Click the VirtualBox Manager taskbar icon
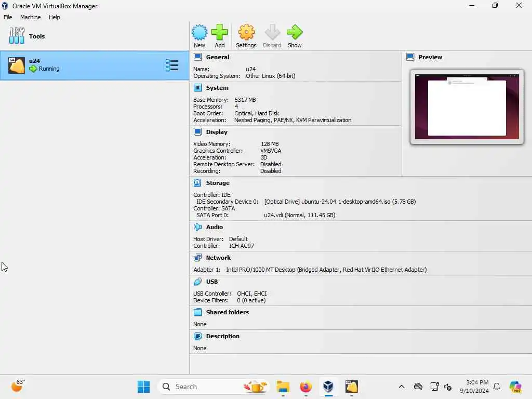532x399 pixels. (x=328, y=387)
